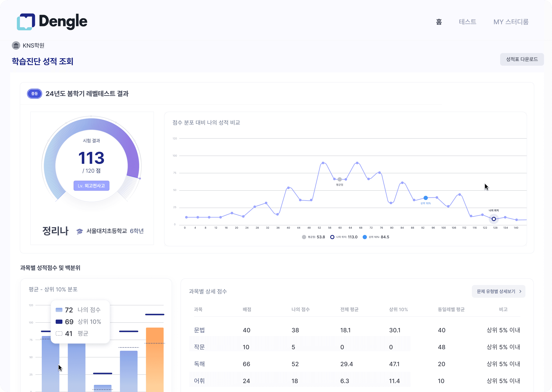Go to MY 스터디룸 tab
Screen dimensions: 552x392
click(511, 22)
